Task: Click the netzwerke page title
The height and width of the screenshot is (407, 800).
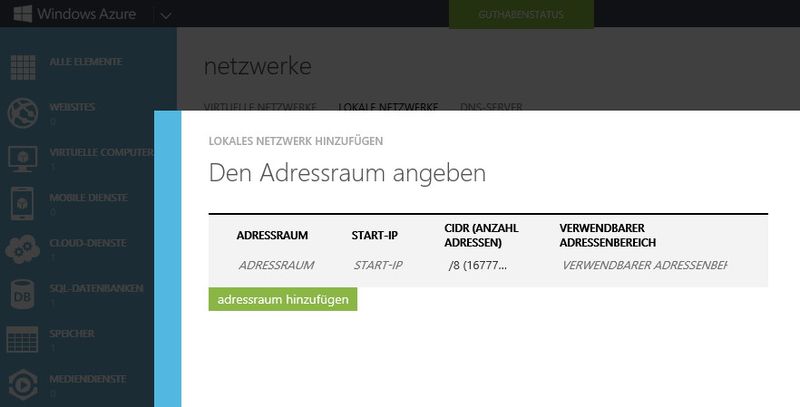Action: tap(258, 66)
